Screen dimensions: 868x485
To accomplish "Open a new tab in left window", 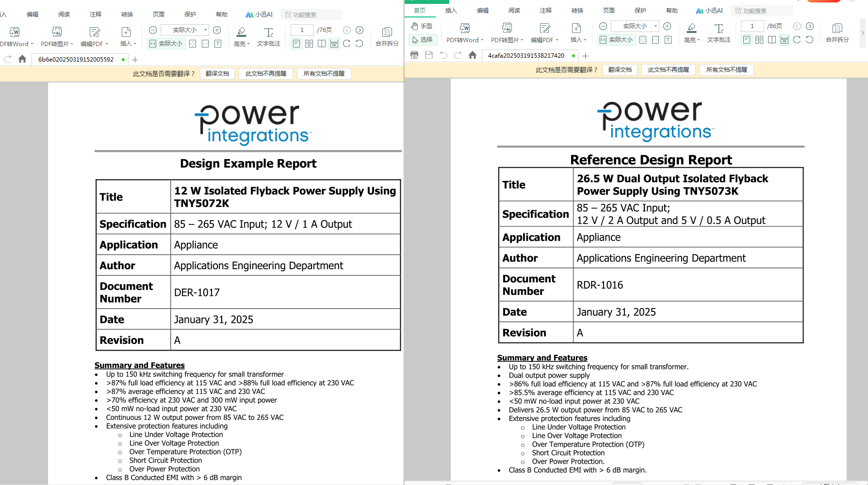I will [135, 60].
